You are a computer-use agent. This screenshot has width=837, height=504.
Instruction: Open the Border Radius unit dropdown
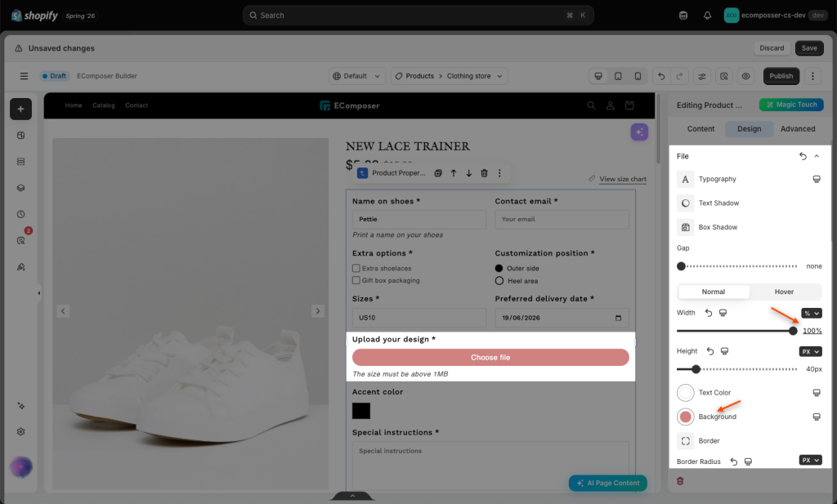[810, 460]
